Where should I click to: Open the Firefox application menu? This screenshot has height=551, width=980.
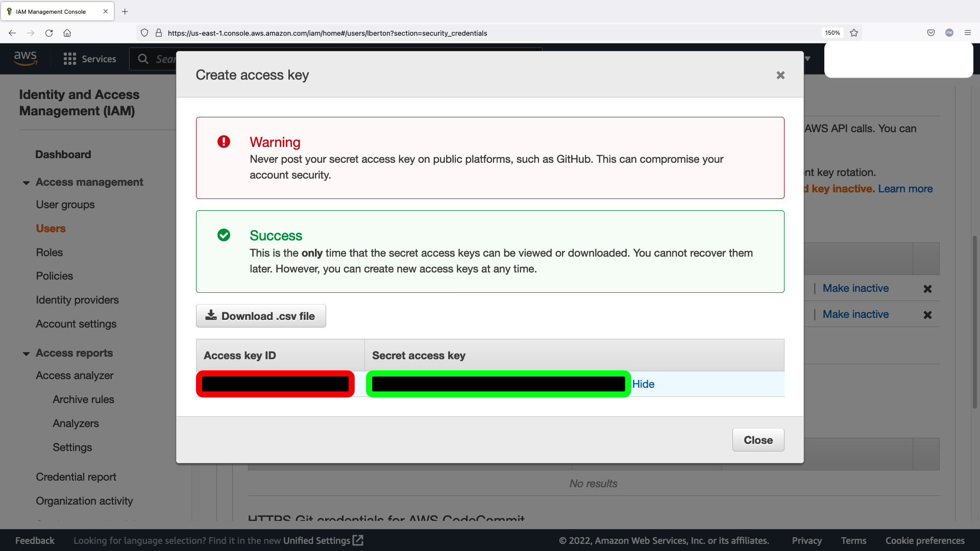click(968, 33)
